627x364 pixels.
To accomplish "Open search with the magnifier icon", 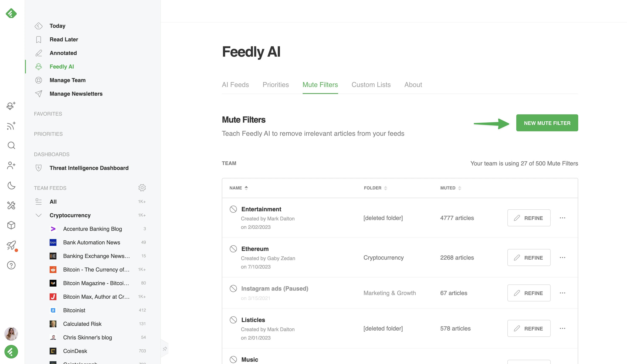I will tap(11, 145).
